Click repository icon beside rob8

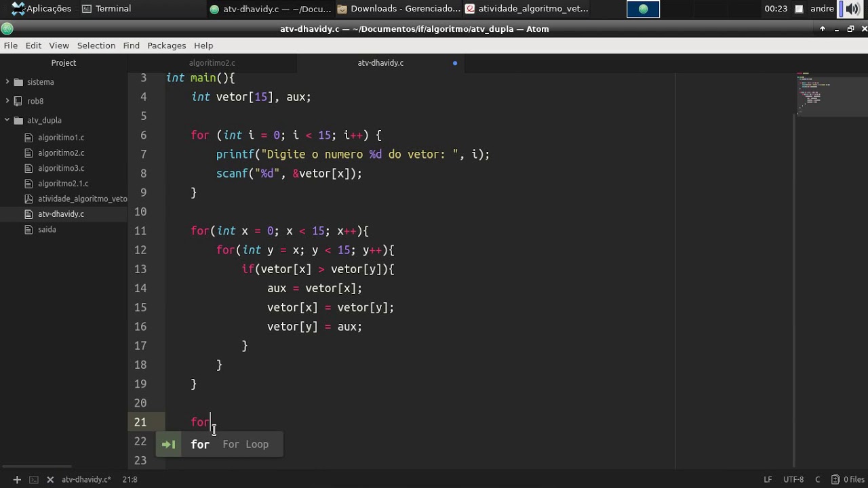18,101
